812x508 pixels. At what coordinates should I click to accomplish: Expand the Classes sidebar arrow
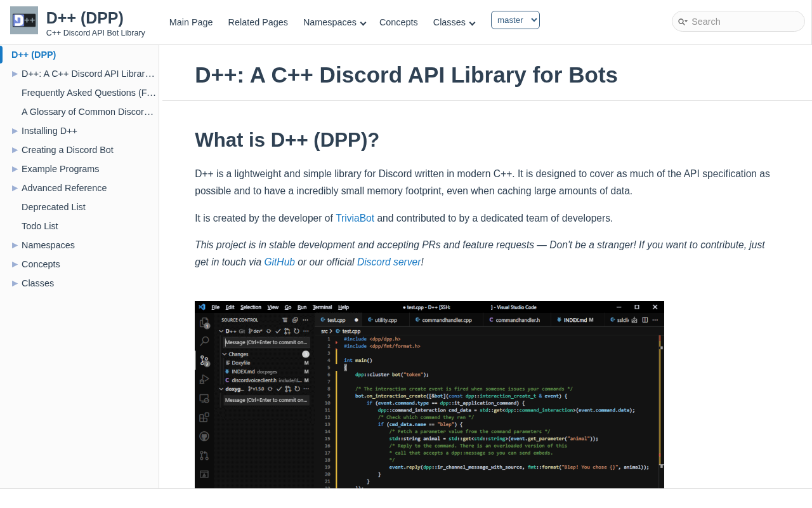(15, 283)
